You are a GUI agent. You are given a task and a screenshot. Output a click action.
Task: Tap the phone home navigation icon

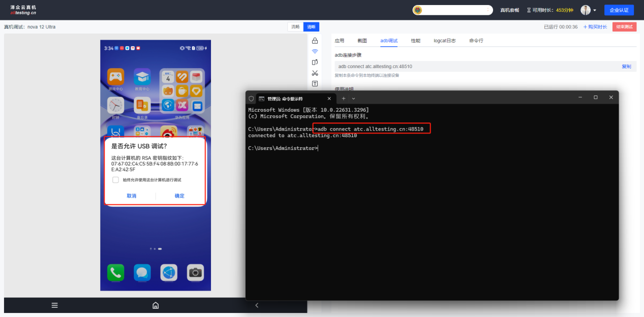tap(156, 305)
